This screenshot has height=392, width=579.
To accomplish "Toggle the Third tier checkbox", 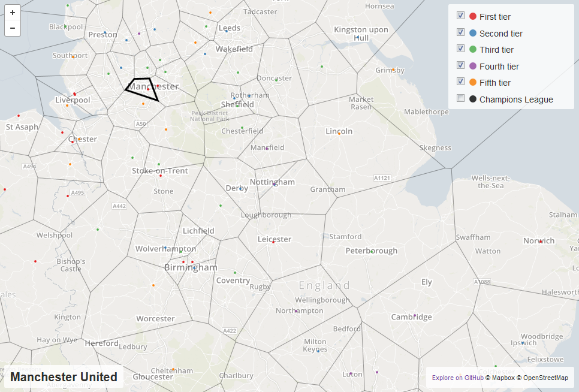I will [x=460, y=49].
